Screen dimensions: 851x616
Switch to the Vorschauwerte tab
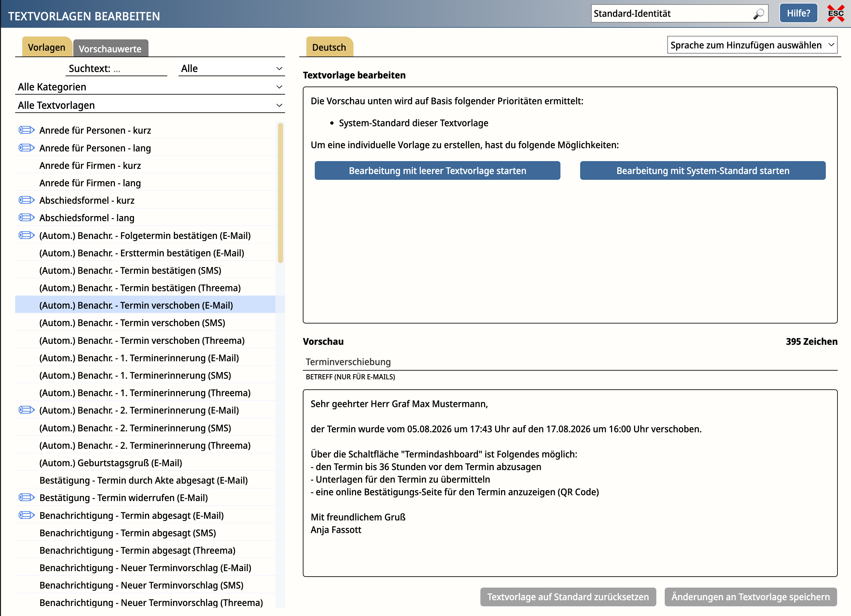[x=110, y=48]
